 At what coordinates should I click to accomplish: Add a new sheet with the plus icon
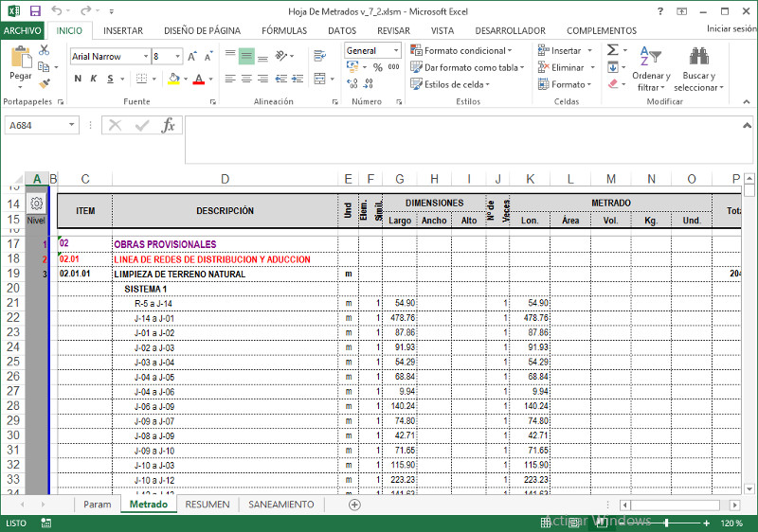point(354,505)
